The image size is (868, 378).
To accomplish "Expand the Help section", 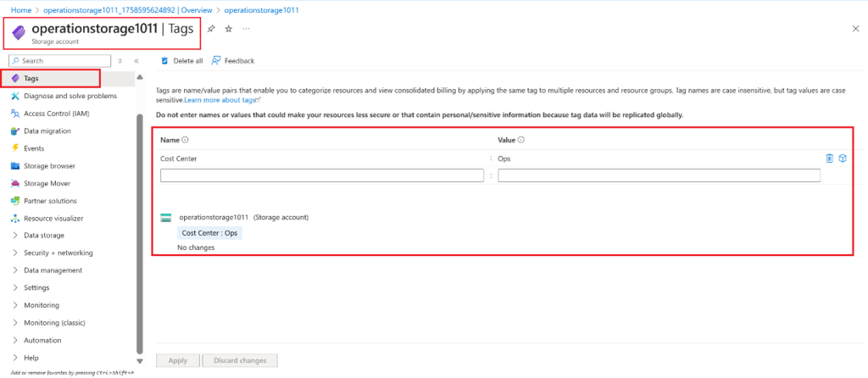I will click(x=15, y=358).
